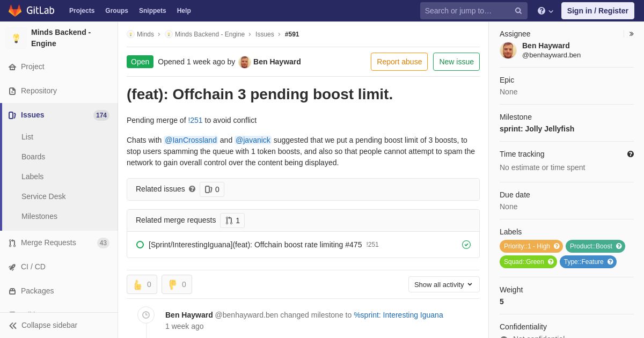Click the related issues count badge
644x338 pixels.
click(x=212, y=189)
